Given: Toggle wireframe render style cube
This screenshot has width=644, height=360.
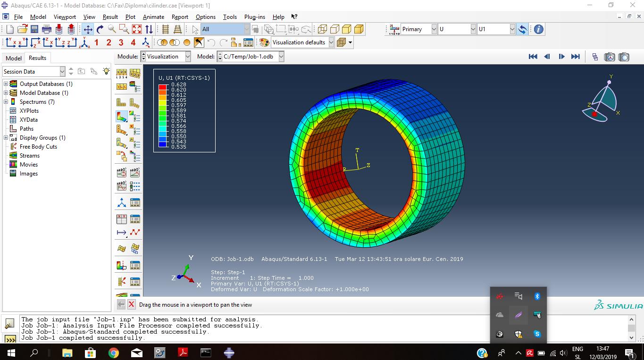Looking at the screenshot, I should tap(322, 29).
